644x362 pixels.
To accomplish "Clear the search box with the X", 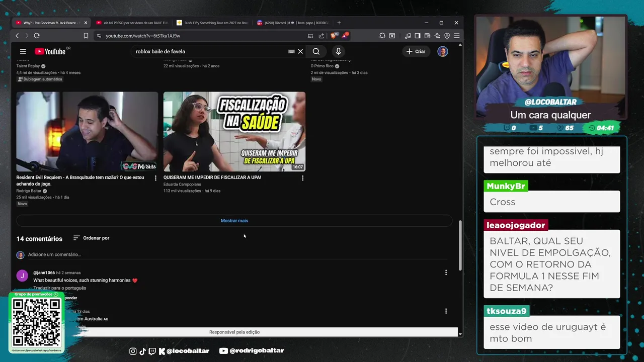I will point(300,51).
